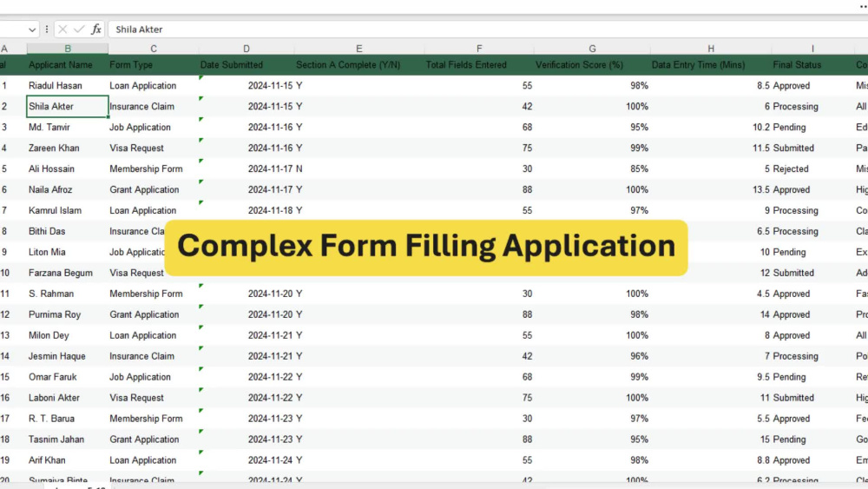Select the Liton Mia cell
The image size is (868, 489).
click(68, 252)
